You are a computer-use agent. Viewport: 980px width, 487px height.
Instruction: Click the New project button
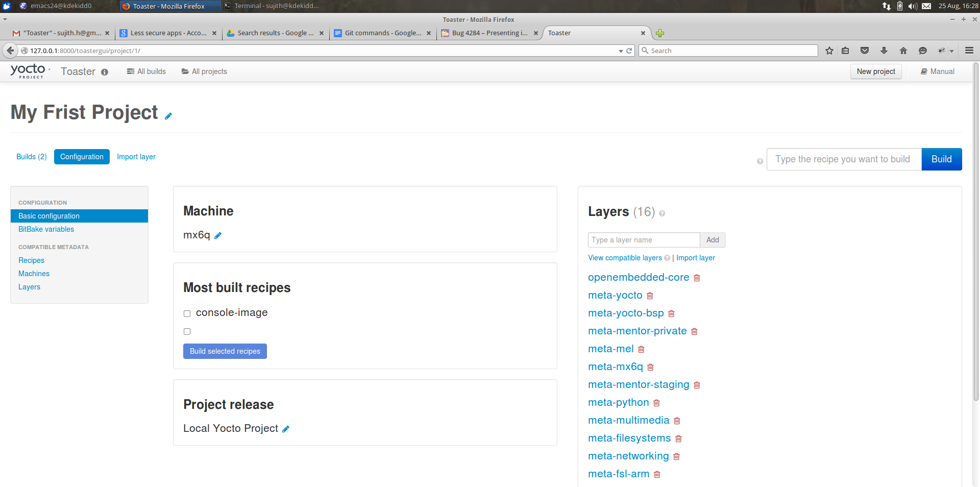tap(876, 71)
